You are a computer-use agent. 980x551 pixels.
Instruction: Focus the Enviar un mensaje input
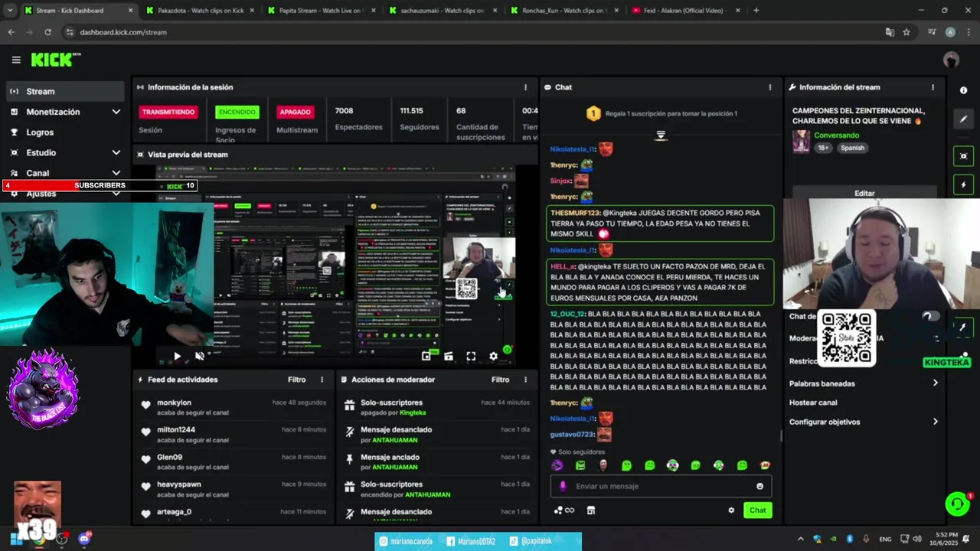(661, 486)
